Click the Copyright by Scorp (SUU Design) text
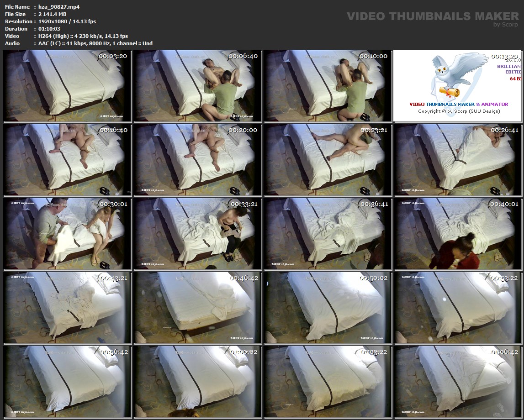This screenshot has width=524, height=420. click(x=459, y=111)
